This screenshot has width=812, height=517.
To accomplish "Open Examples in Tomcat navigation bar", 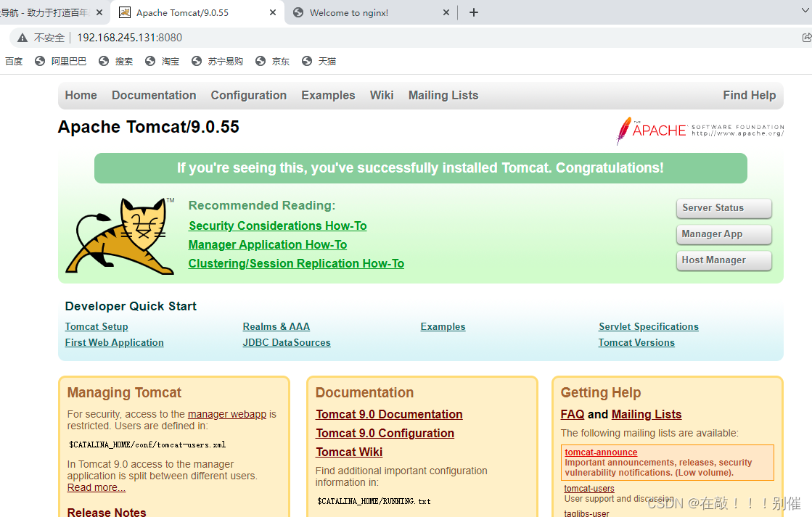I will (328, 95).
